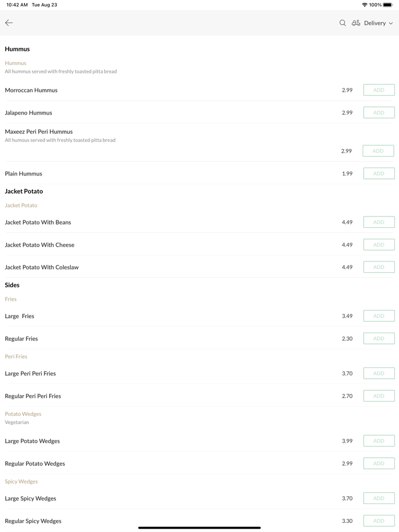Add Jalapeno Hummus to order
Image resolution: width=399 pixels, height=532 pixels.
(x=378, y=113)
